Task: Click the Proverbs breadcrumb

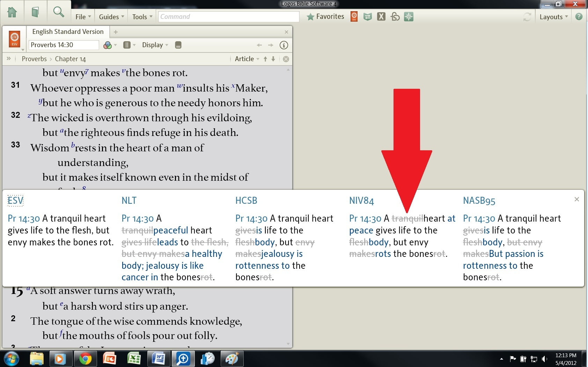Action: (x=34, y=59)
